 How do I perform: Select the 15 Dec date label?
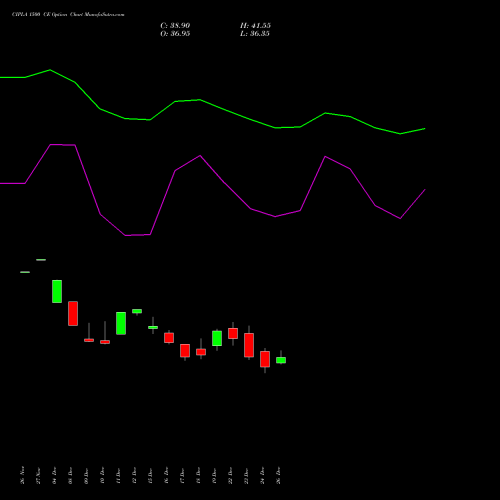pos(150,475)
